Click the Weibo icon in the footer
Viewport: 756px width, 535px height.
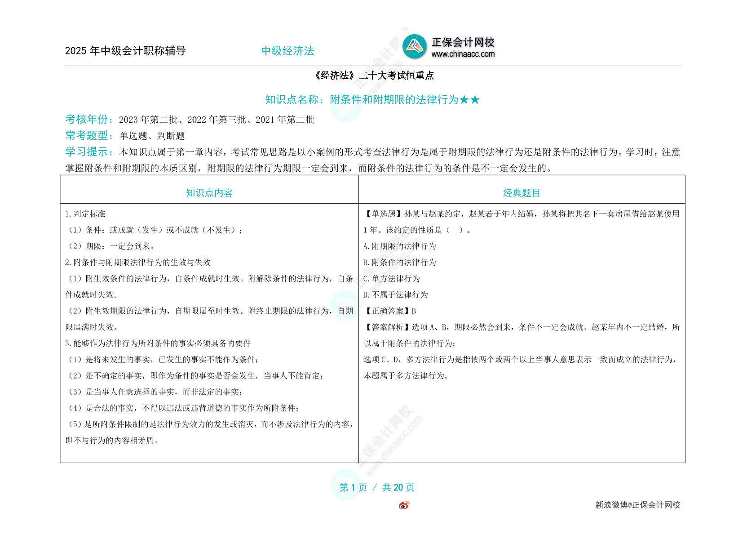pyautogui.click(x=404, y=505)
